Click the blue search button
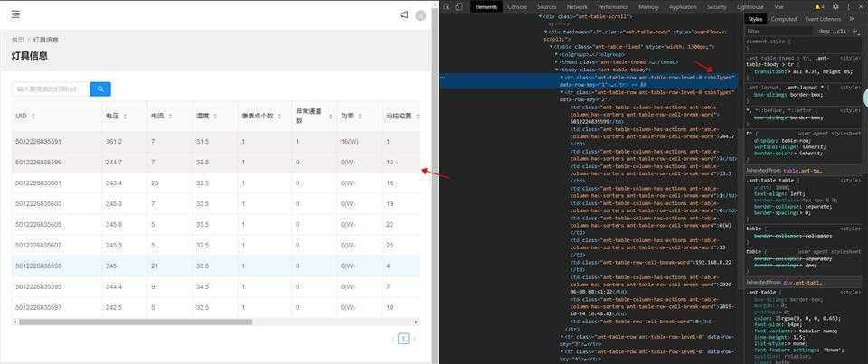Image resolution: width=868 pixels, height=364 pixels. [100, 89]
